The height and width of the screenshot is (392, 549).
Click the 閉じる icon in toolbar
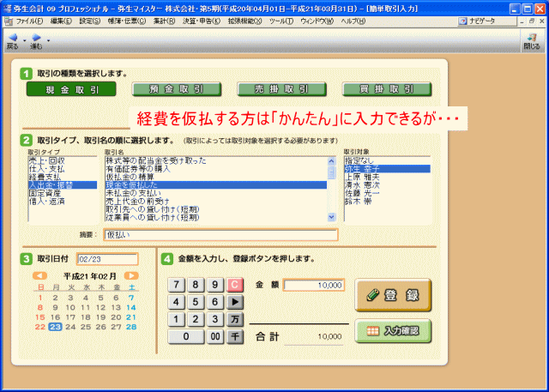pos(532,41)
